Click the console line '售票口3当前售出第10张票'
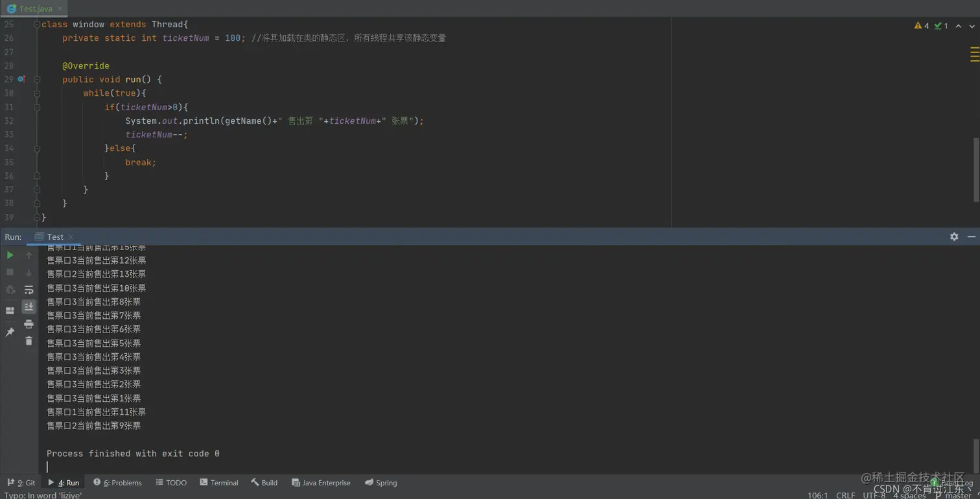Image resolution: width=980 pixels, height=499 pixels. point(97,288)
